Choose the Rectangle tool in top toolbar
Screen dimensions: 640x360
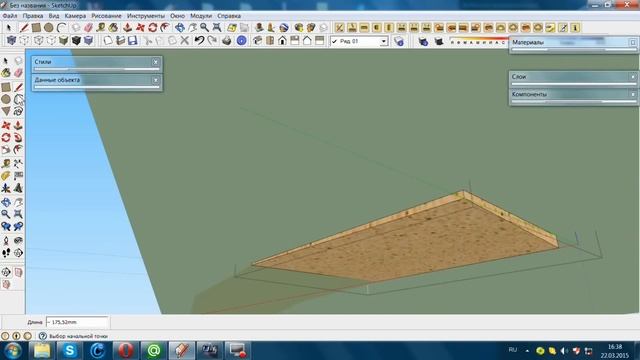pyautogui.click(x=36, y=28)
